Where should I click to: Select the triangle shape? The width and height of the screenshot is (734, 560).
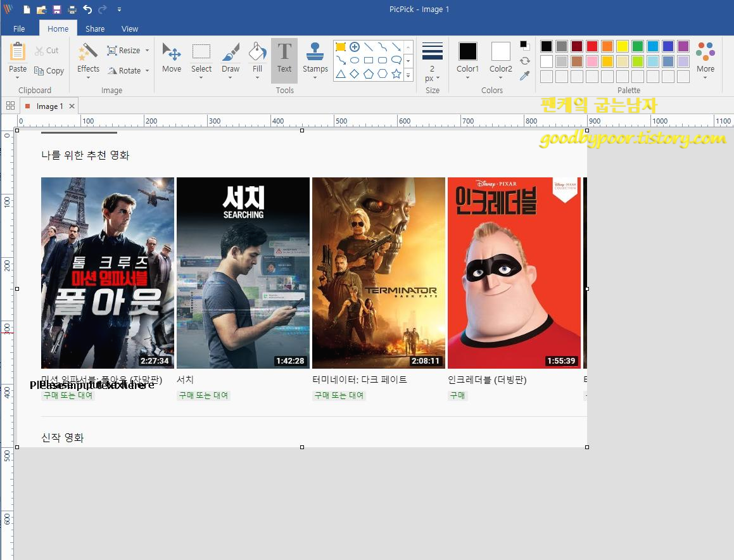341,74
